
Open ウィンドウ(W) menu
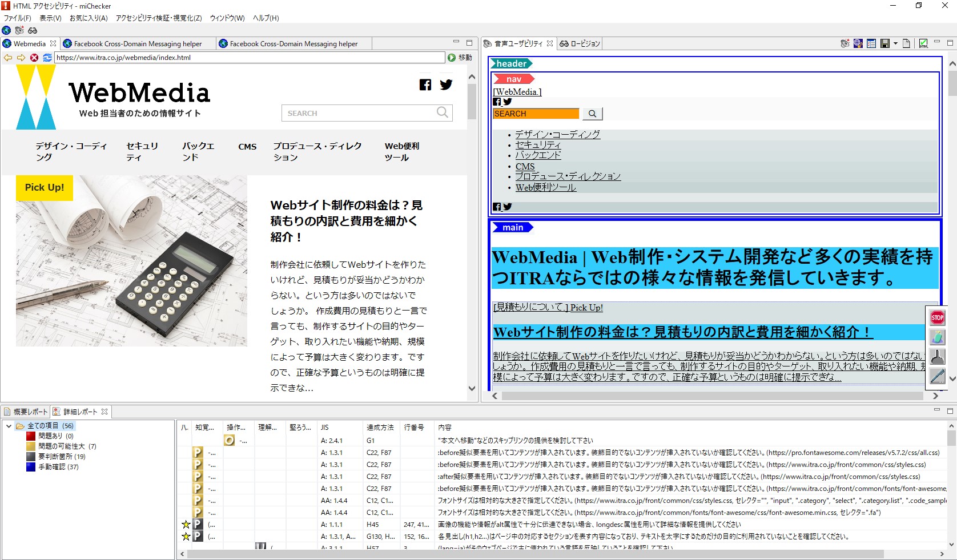click(x=227, y=18)
